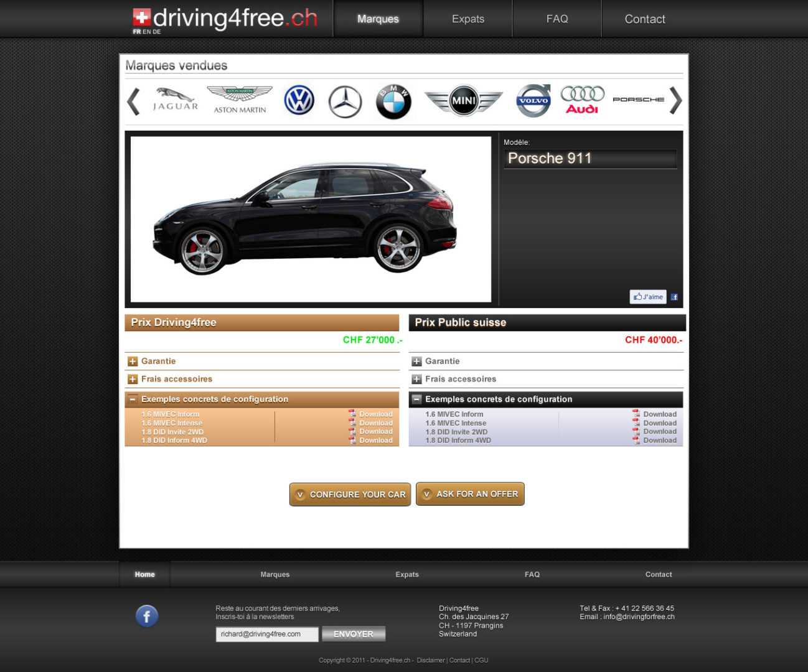Image resolution: width=808 pixels, height=672 pixels.
Task: Click the Ask For An Offer button
Action: (470, 494)
